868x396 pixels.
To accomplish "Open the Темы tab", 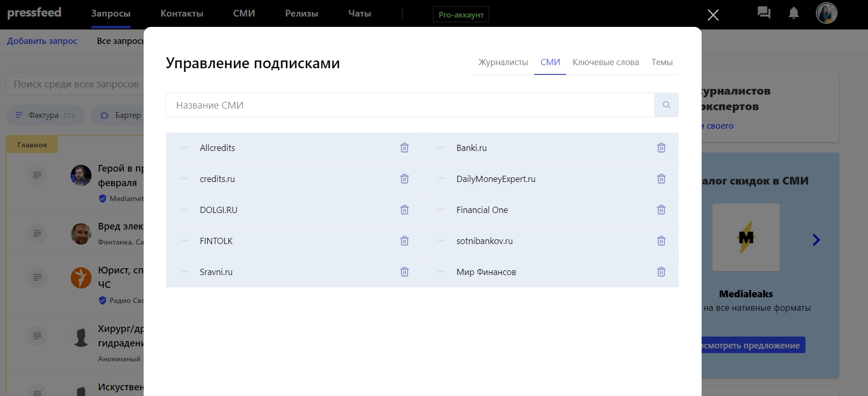I will coord(662,63).
